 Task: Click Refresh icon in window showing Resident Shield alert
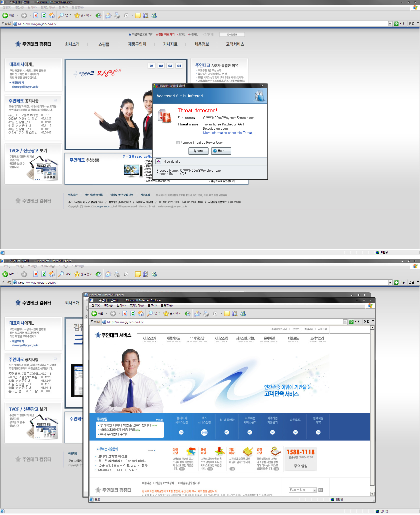(x=44, y=15)
